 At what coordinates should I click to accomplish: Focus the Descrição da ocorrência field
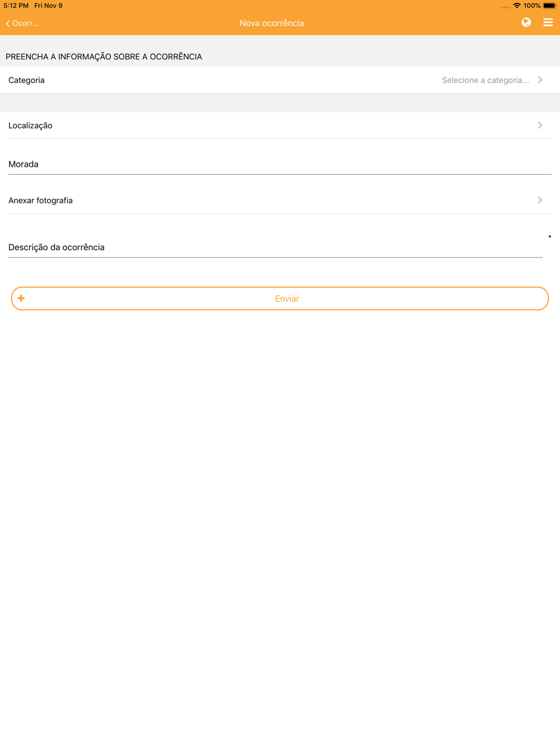point(276,247)
